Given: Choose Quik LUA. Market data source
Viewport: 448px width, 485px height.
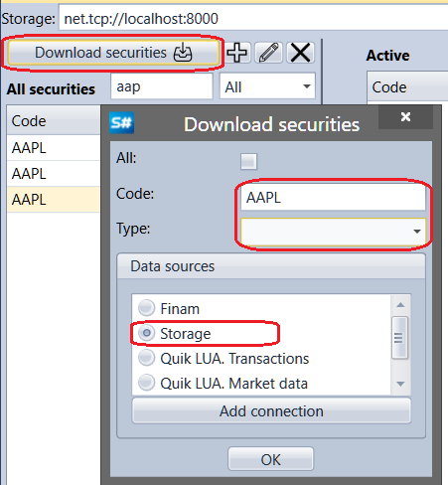Looking at the screenshot, I should pos(223,383).
